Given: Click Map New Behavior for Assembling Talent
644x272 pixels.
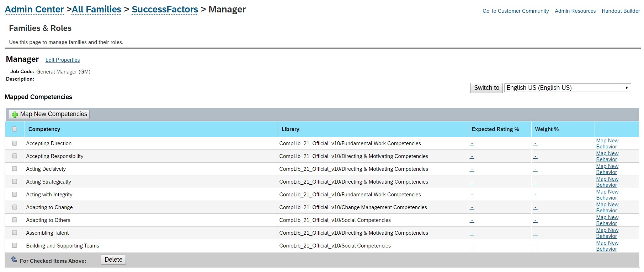Looking at the screenshot, I should [607, 233].
